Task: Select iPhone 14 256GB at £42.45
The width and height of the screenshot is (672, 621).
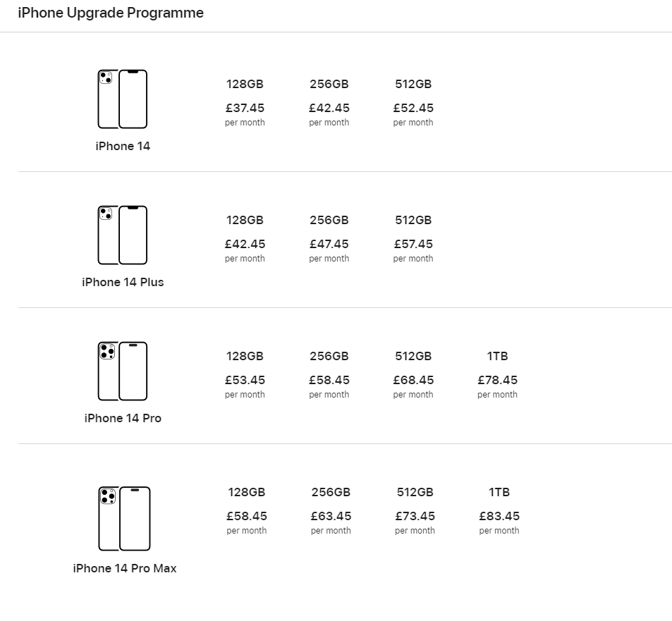Action: (329, 102)
